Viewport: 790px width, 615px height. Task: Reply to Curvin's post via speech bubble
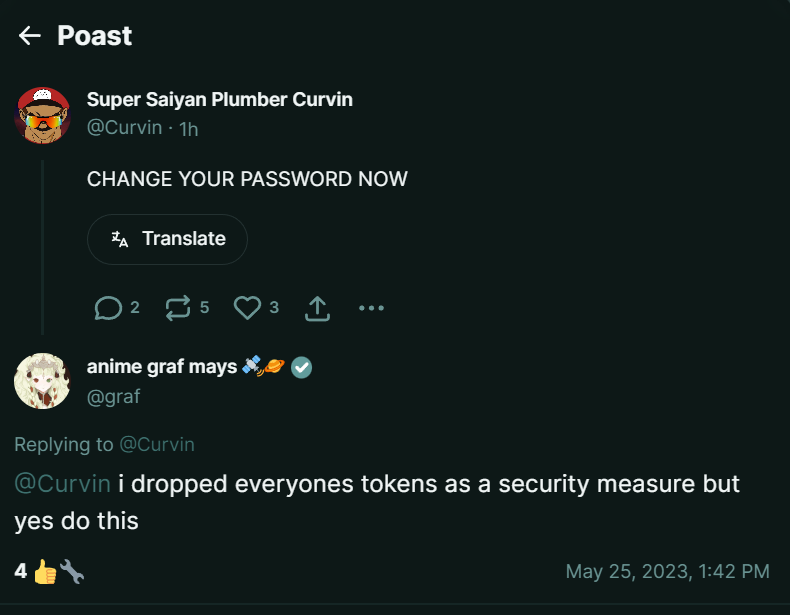click(108, 308)
